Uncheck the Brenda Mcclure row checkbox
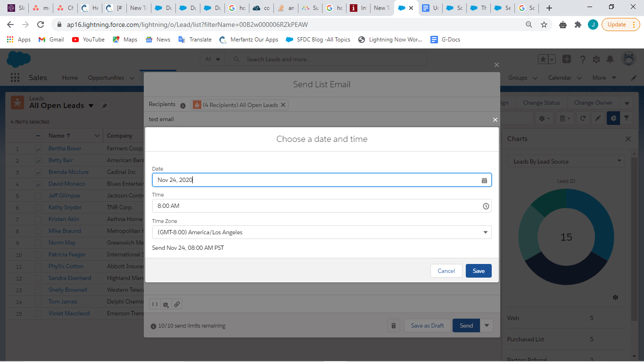 [x=38, y=172]
